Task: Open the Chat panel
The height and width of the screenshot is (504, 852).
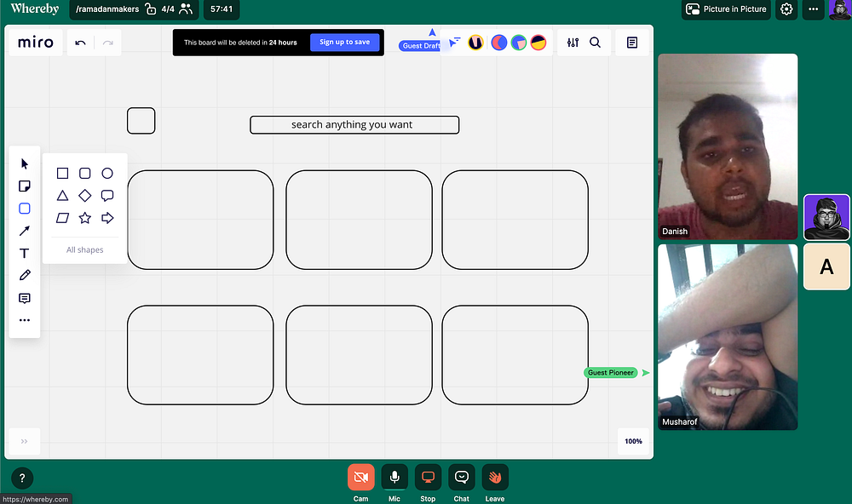Action: (x=461, y=478)
